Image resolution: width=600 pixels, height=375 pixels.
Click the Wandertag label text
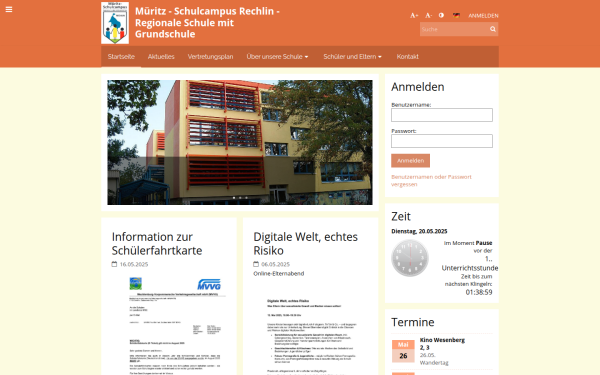434,362
